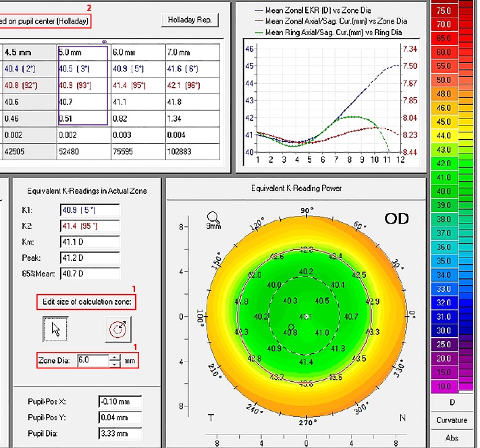Click the Curvature button under color scale

pos(452,420)
